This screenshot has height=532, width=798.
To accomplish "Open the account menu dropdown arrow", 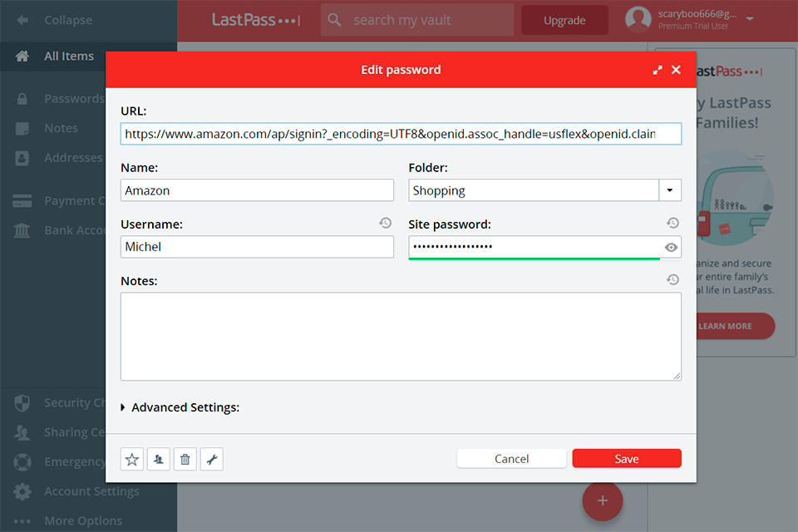I will (750, 18).
